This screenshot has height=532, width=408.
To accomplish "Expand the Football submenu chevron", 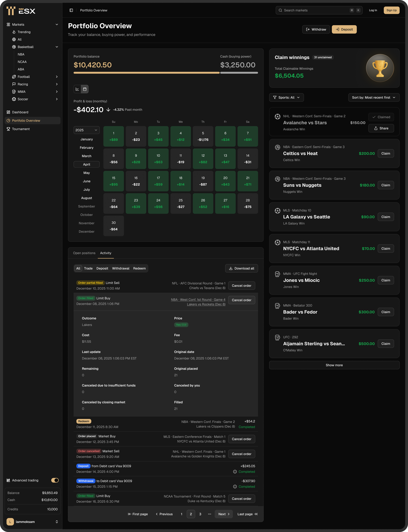I will point(57,77).
